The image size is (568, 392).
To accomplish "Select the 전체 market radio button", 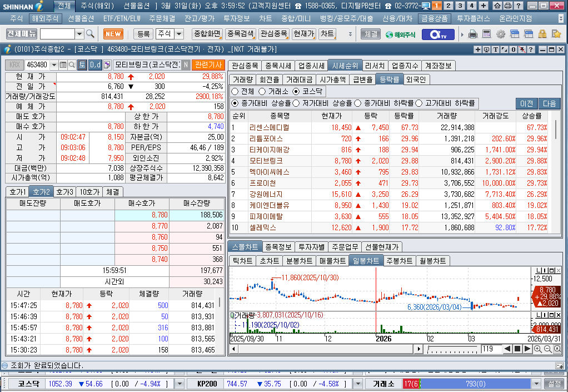I will (235, 91).
